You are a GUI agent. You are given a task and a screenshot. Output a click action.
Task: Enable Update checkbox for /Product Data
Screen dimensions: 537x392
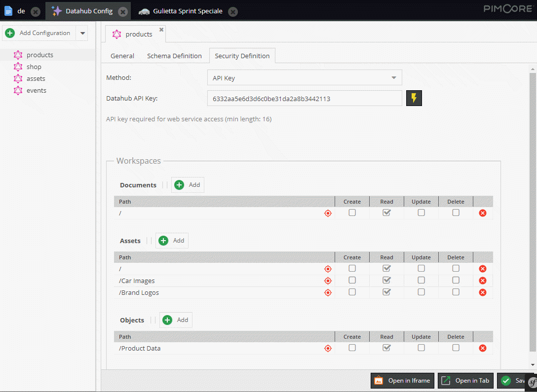pos(421,348)
